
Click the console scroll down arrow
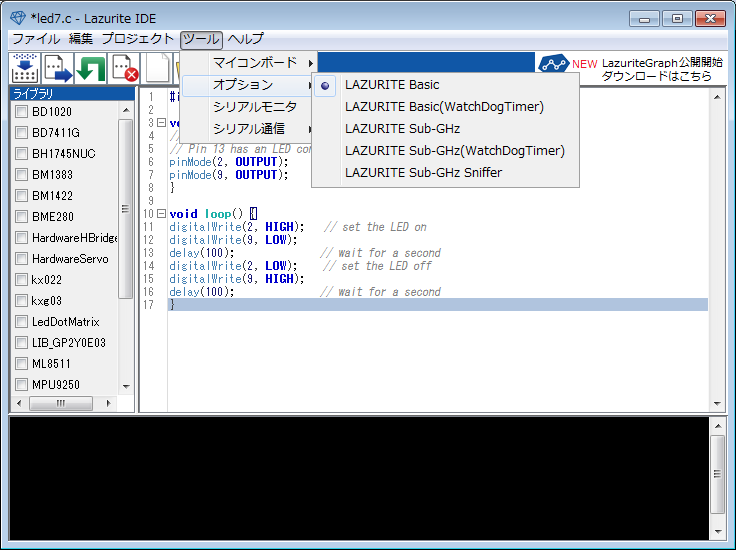(x=718, y=532)
